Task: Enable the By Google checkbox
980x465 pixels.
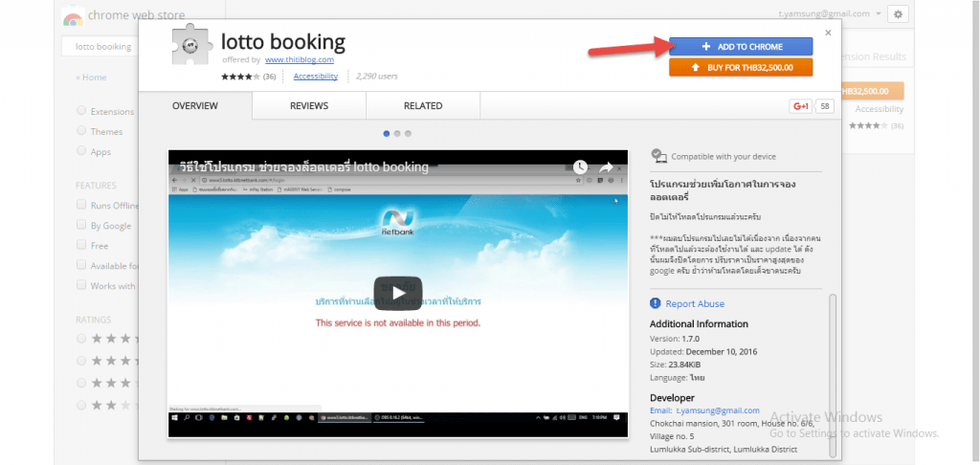Action: [81, 225]
